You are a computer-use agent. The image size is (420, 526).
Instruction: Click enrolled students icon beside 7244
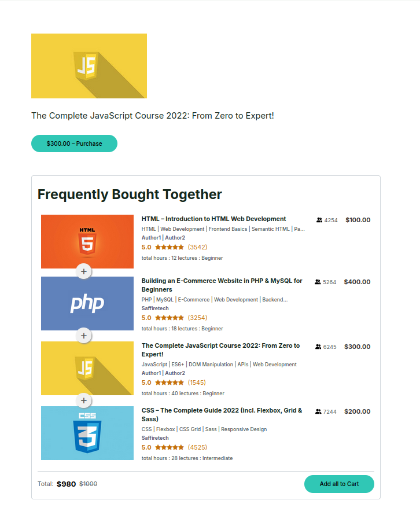[318, 412]
